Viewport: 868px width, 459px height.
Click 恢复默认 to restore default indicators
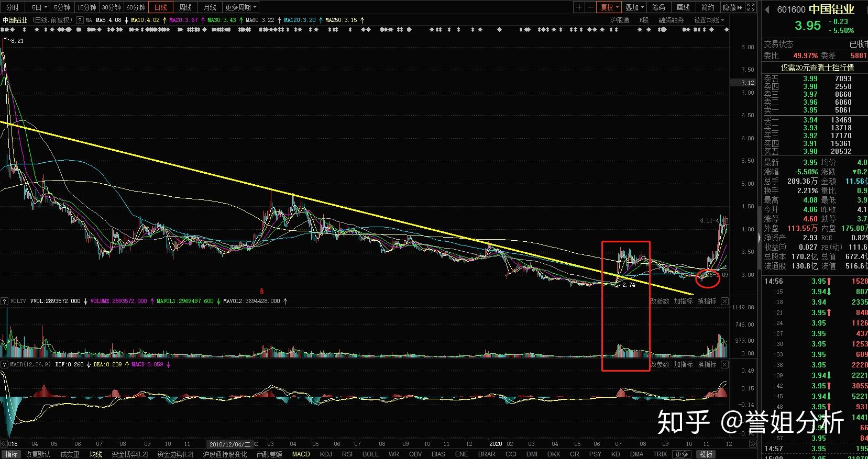click(x=38, y=454)
